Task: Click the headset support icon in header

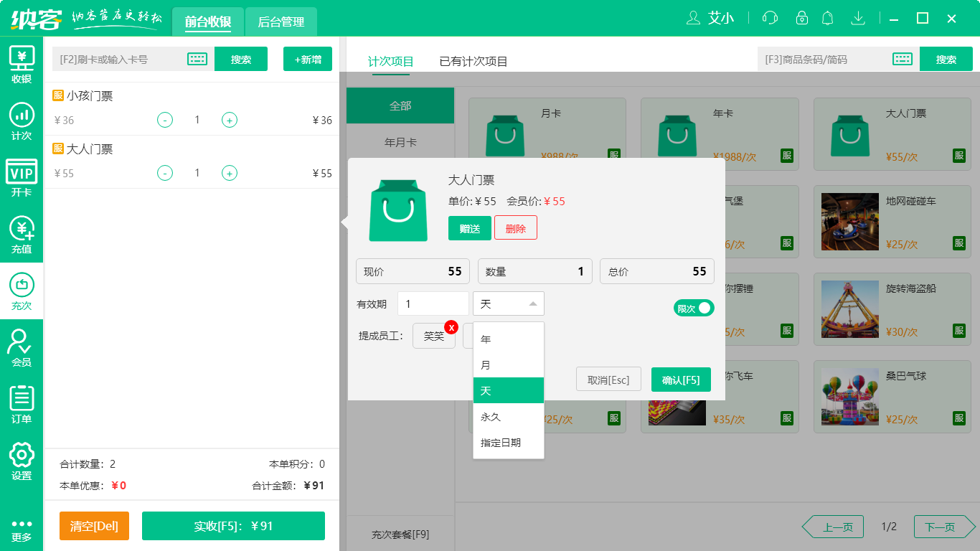Action: click(x=769, y=18)
